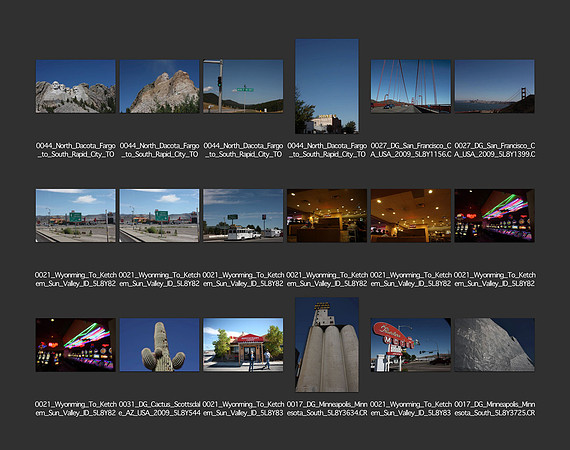
Task: Click filename ending 5L8Y1399.C
Action: point(495,150)
